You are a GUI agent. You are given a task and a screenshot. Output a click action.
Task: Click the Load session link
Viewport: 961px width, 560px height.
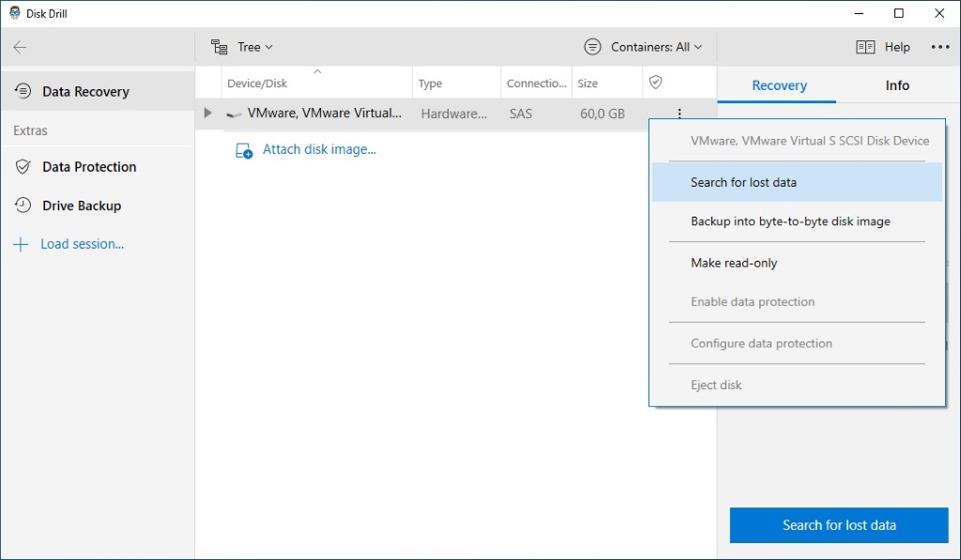[83, 244]
